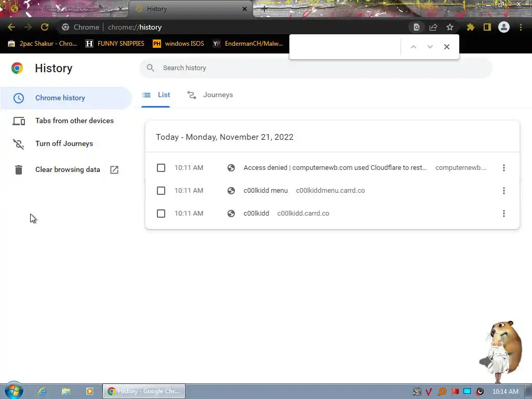Viewport: 532px width, 399px height.
Task: Click the chrome://history address bar
Action: pyautogui.click(x=231, y=27)
